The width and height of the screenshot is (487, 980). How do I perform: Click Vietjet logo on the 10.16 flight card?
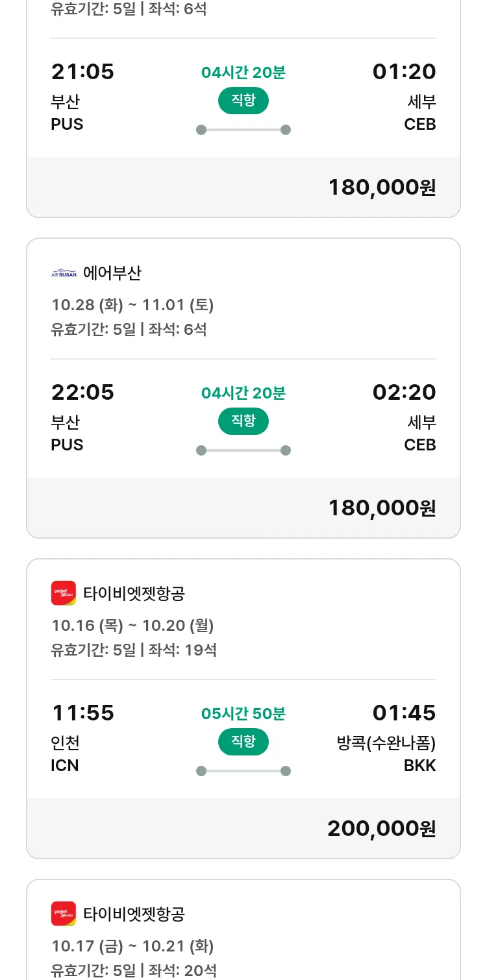tap(64, 593)
